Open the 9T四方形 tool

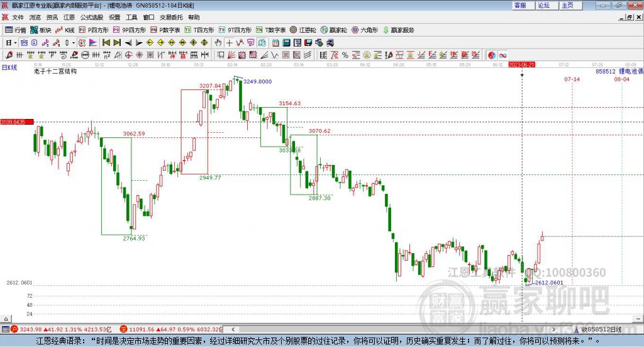[235, 30]
